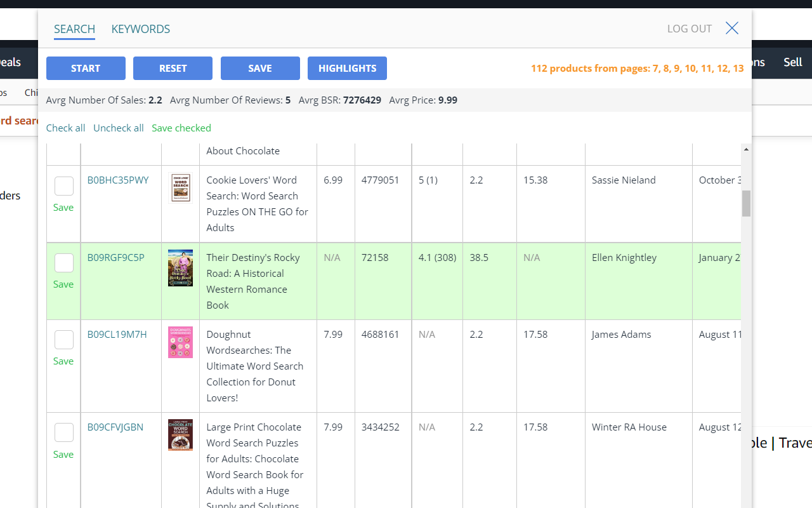Toggle the HIGHLIGHTS button
The width and height of the screenshot is (812, 508).
pos(347,69)
